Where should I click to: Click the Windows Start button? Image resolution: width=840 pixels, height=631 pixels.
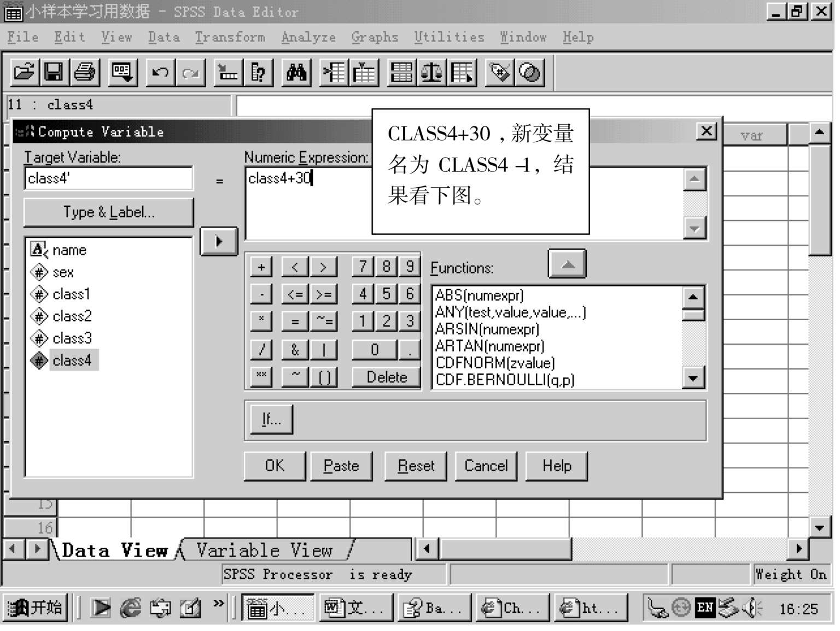36,607
